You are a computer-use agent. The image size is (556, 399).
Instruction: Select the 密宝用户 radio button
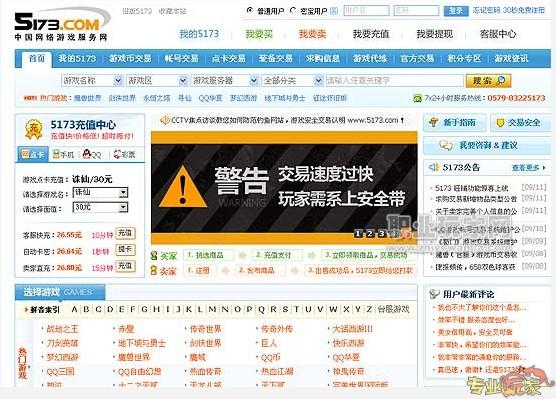tap(293, 11)
